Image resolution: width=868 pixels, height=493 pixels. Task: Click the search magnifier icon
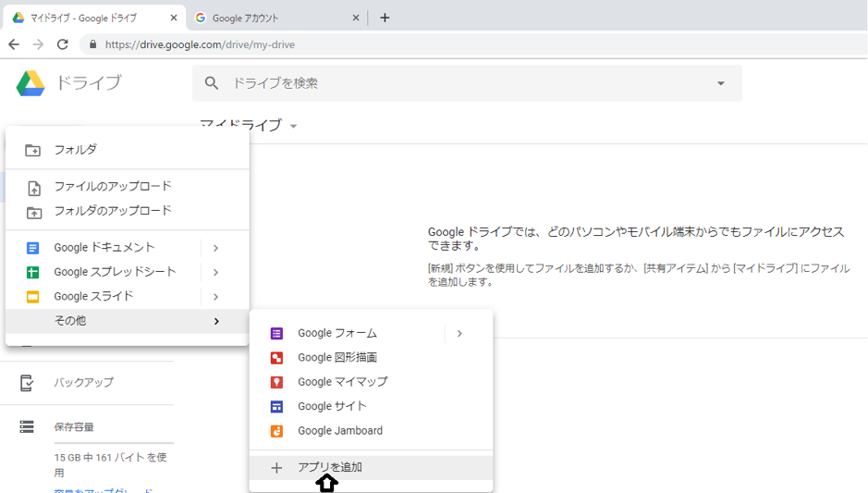coord(212,83)
